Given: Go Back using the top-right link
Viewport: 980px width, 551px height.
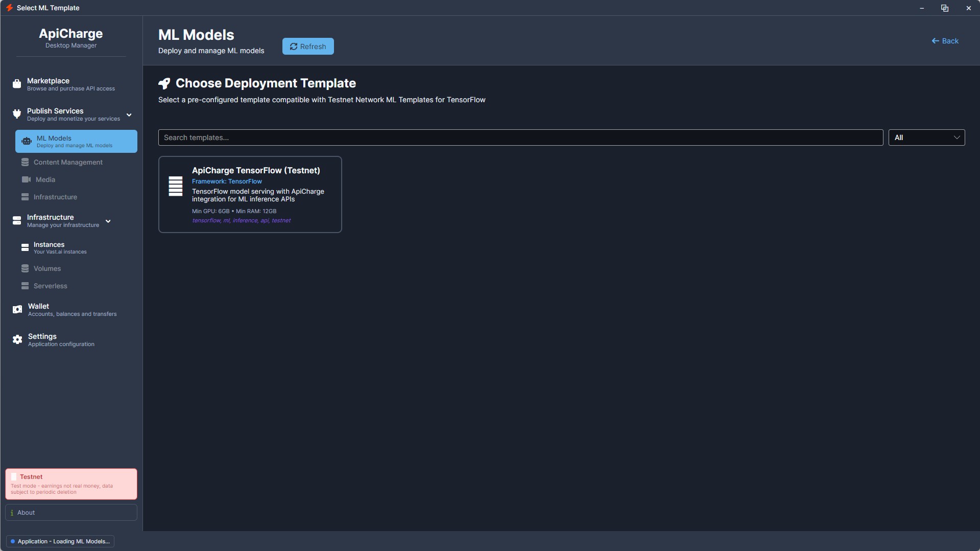Looking at the screenshot, I should tap(945, 41).
